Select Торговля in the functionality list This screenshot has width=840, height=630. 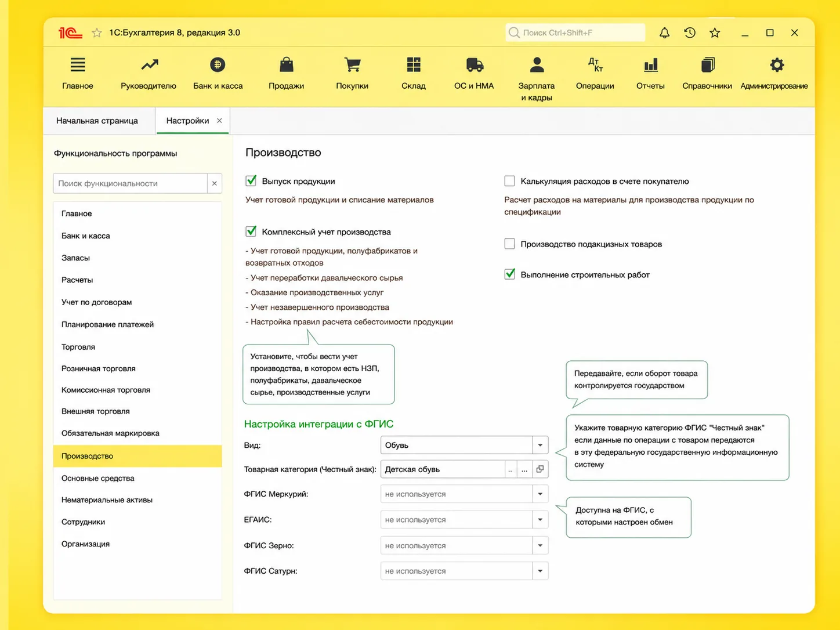[137, 347]
